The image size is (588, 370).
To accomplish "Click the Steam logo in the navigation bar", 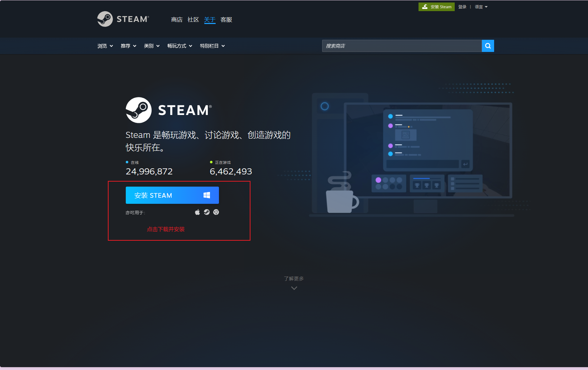I will (x=123, y=19).
